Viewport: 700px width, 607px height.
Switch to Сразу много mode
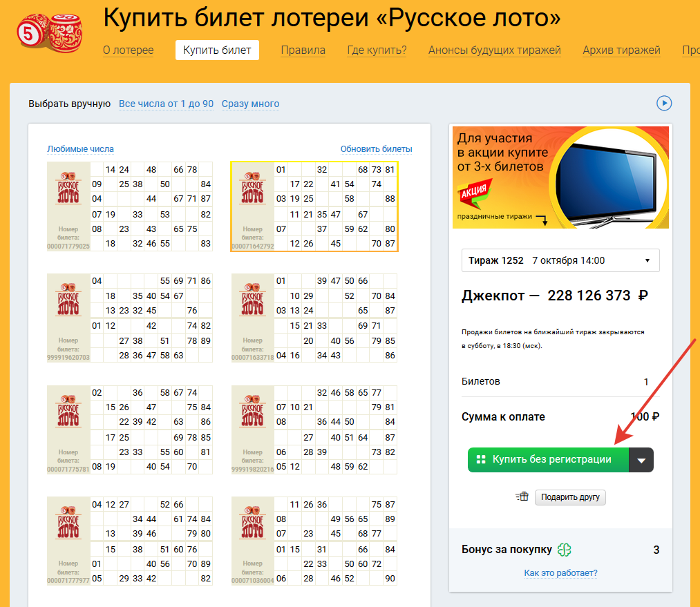250,104
